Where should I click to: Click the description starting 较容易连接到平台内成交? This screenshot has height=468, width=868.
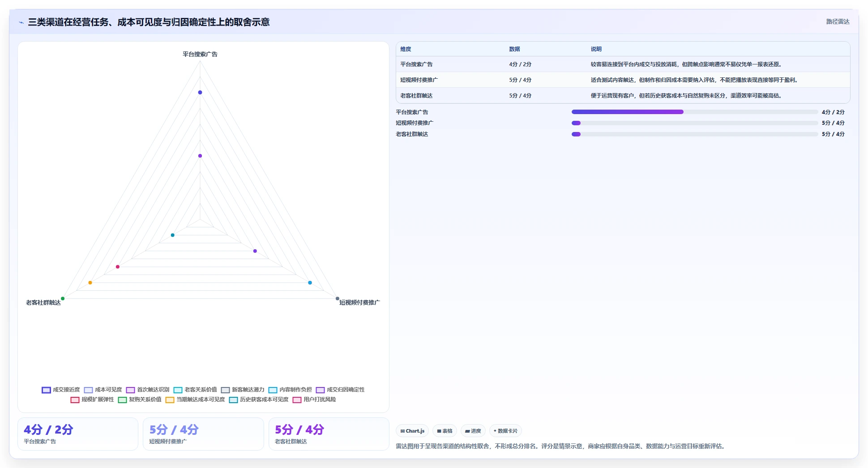686,64
